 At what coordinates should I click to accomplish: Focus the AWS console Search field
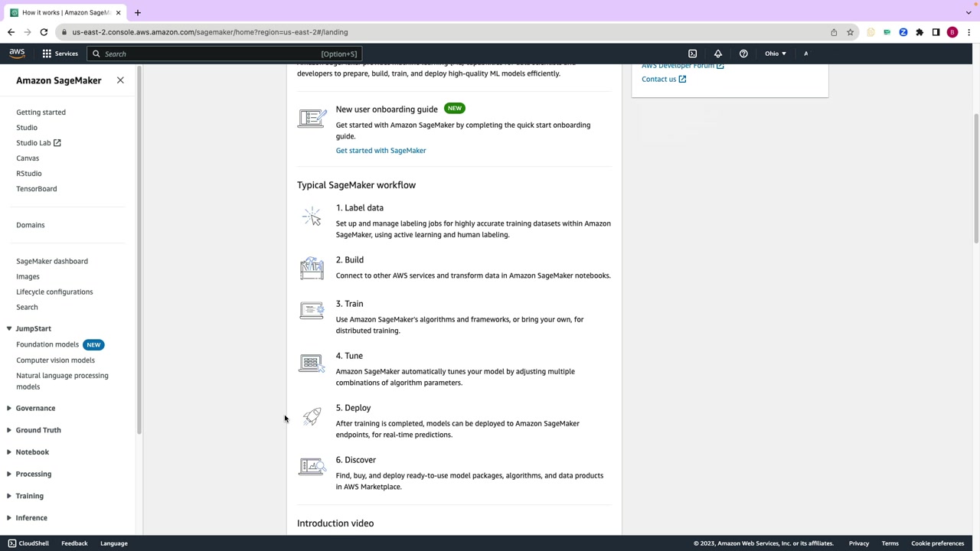click(x=224, y=54)
